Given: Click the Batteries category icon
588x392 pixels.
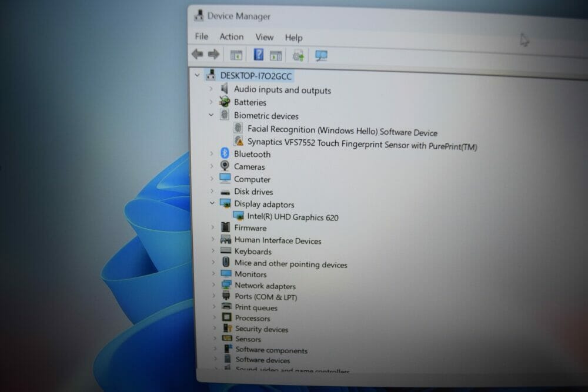Looking at the screenshot, I should (x=225, y=102).
